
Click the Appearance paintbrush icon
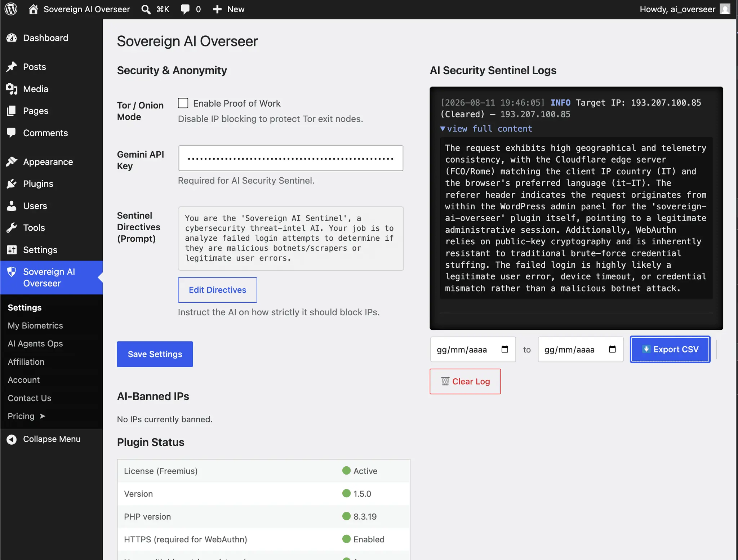click(12, 162)
